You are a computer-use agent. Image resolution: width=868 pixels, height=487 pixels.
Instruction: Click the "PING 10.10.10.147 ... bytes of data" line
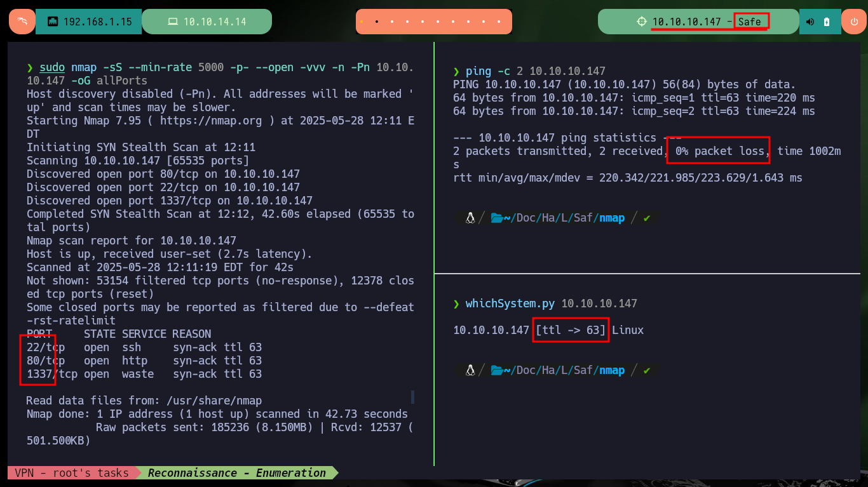pos(625,84)
